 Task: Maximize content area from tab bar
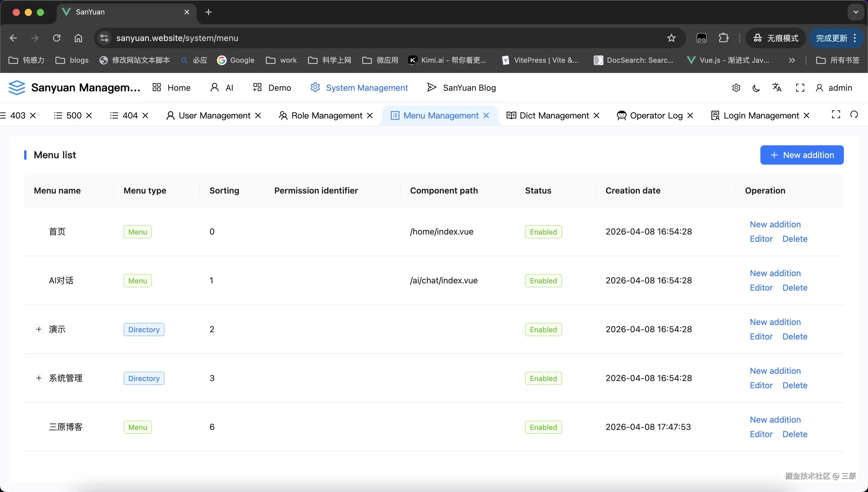(x=835, y=115)
